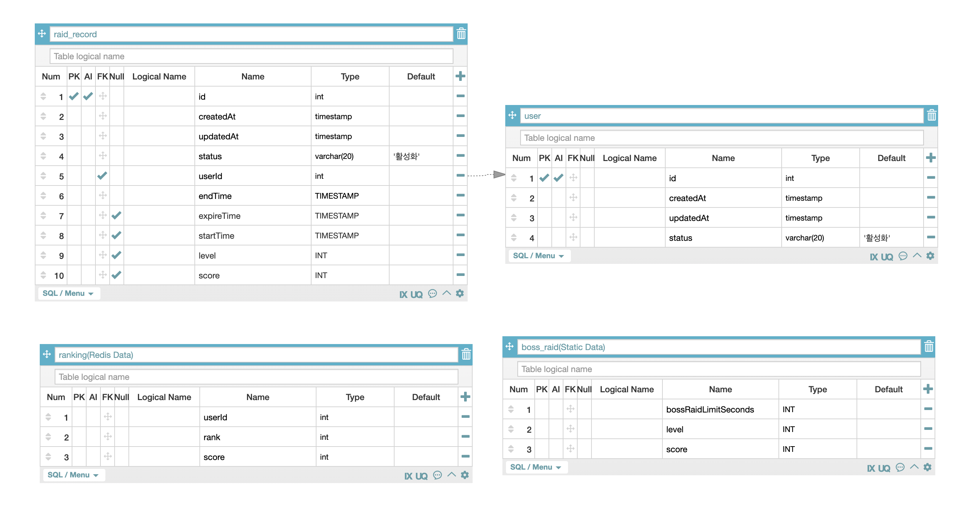The image size is (980, 515).
Task: Click the reorder arrows next to bossRaidLimitSeconds row
Action: click(511, 409)
